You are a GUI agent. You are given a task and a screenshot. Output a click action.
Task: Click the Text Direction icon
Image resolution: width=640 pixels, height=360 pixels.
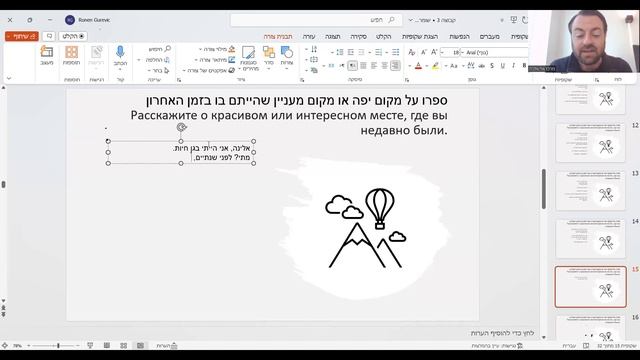[x=314, y=49]
